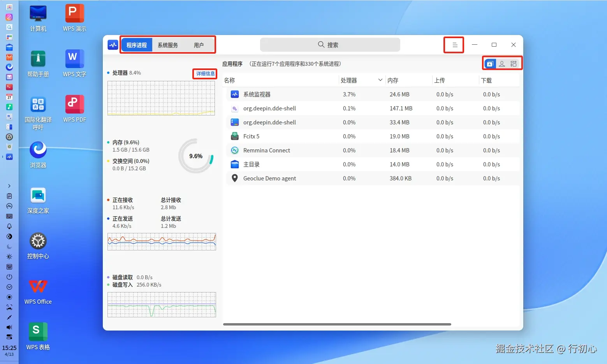Open the sort arrow on the 处理器 column
Image resolution: width=607 pixels, height=364 pixels.
pos(380,80)
